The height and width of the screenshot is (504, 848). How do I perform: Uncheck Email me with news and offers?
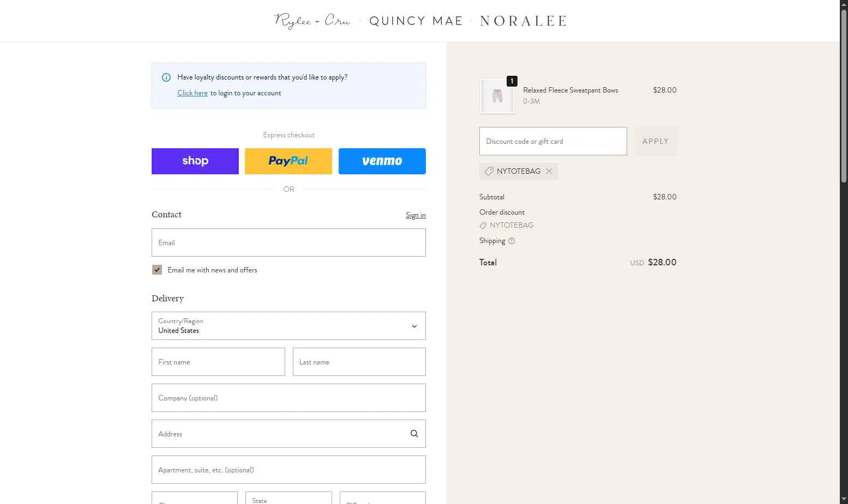157,270
